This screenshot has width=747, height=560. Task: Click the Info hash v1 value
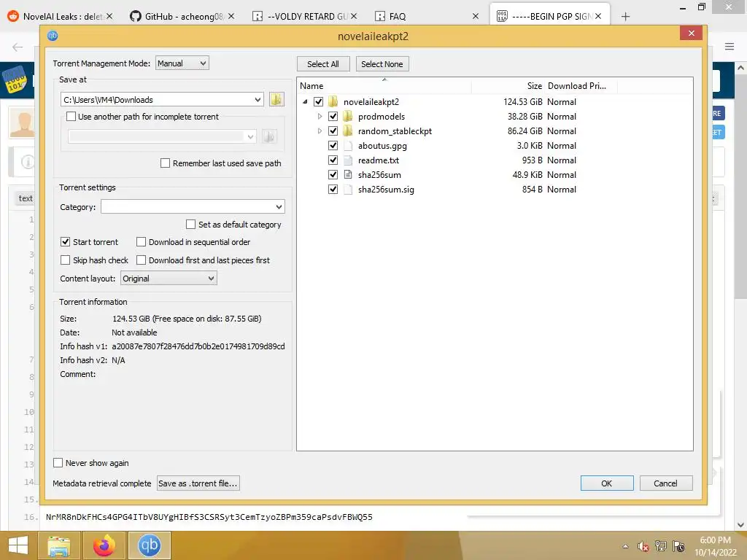pyautogui.click(x=198, y=346)
